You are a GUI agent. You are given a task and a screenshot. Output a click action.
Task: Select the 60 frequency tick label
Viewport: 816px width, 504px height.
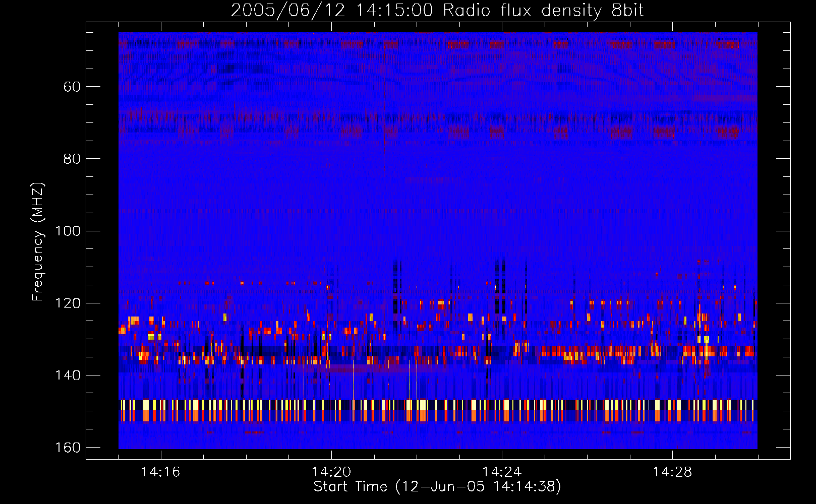tap(72, 87)
